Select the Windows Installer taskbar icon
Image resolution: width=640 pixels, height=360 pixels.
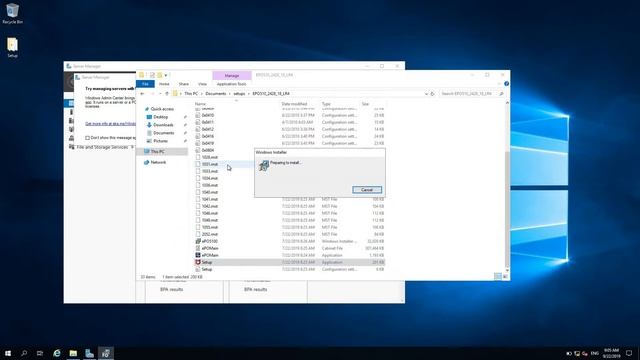point(106,353)
